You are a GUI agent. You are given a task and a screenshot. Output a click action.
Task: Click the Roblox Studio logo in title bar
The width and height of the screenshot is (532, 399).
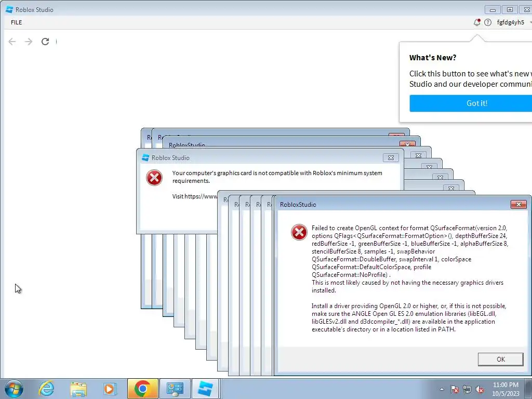click(x=9, y=9)
